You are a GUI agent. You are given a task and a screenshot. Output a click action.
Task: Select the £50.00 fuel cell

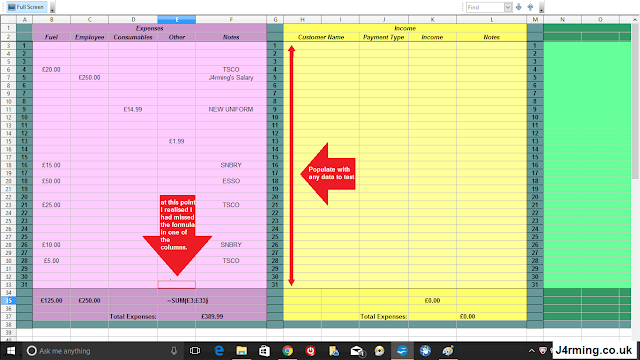[x=51, y=181]
